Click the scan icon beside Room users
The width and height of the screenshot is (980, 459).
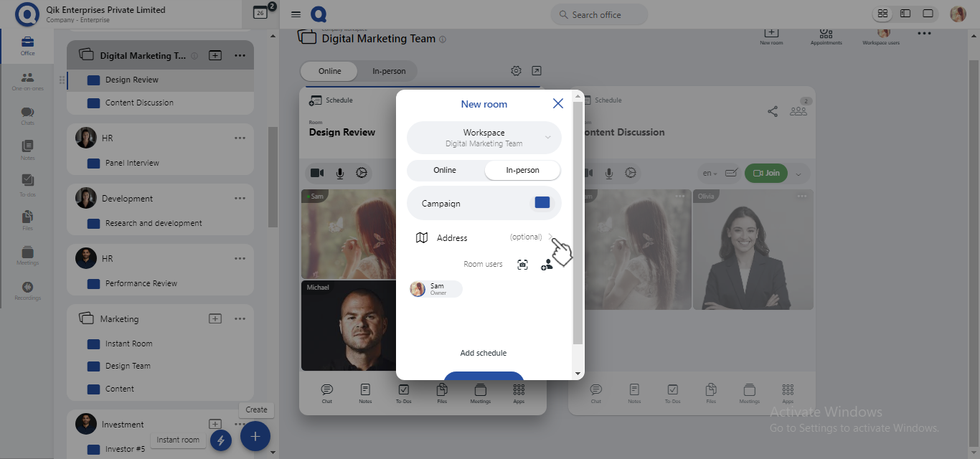tap(523, 265)
